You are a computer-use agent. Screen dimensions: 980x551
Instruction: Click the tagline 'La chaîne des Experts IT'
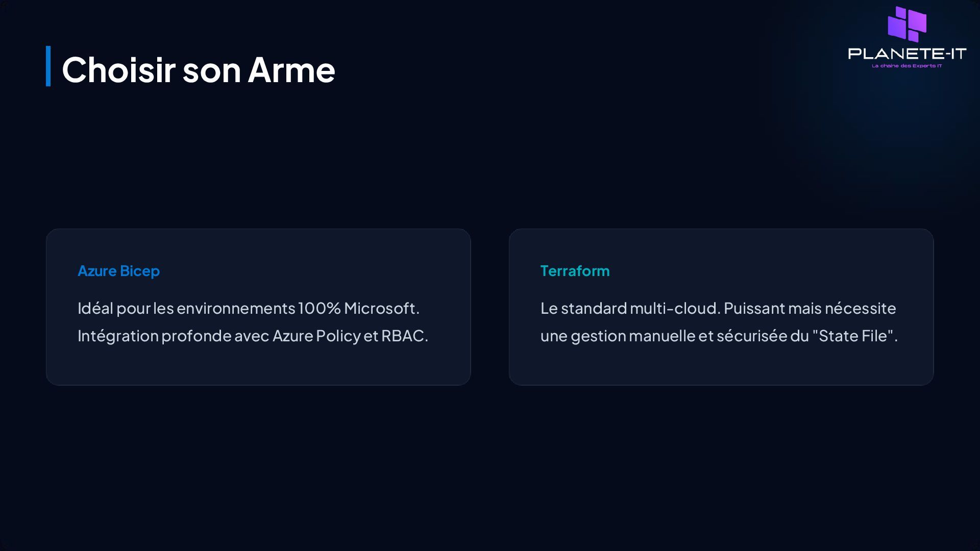(x=906, y=66)
